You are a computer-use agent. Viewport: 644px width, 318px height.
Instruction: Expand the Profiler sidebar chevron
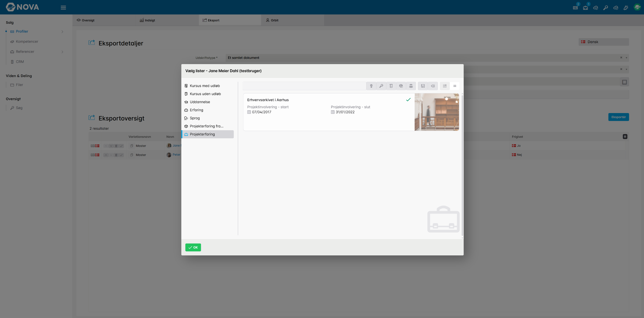tap(62, 32)
